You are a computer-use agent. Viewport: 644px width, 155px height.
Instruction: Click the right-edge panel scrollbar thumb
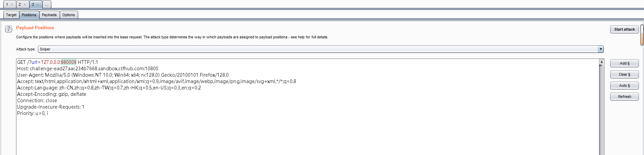[x=642, y=35]
